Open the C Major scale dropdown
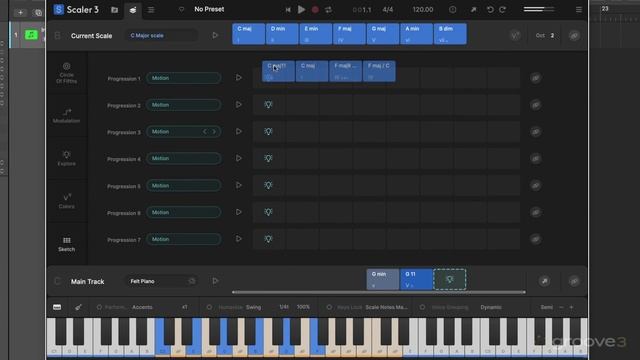Screen dimensions: 640x360 tap(161, 36)
